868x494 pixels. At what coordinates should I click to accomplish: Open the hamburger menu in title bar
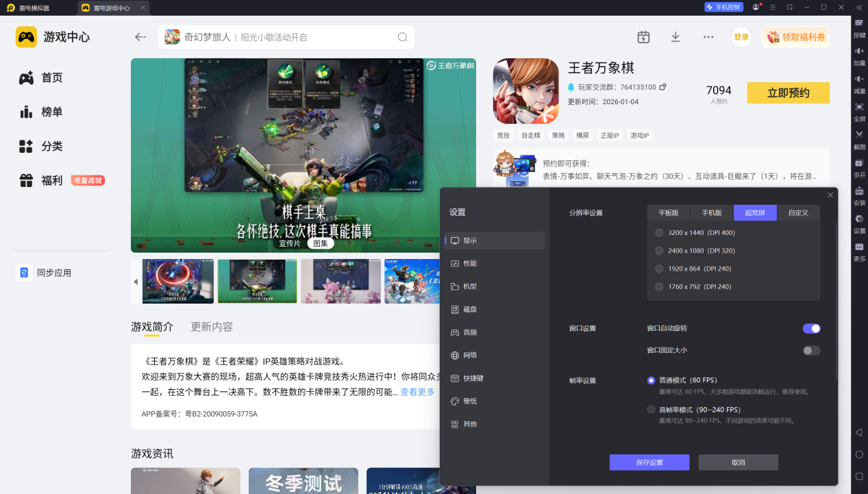773,7
